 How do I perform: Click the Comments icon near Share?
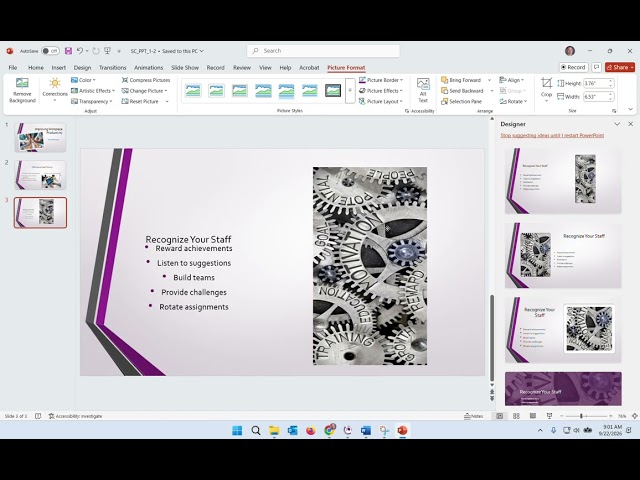coord(596,67)
